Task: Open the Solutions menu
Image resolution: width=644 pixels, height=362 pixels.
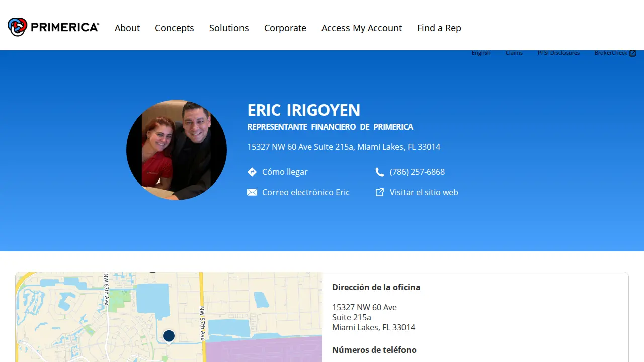Action: coord(229,28)
